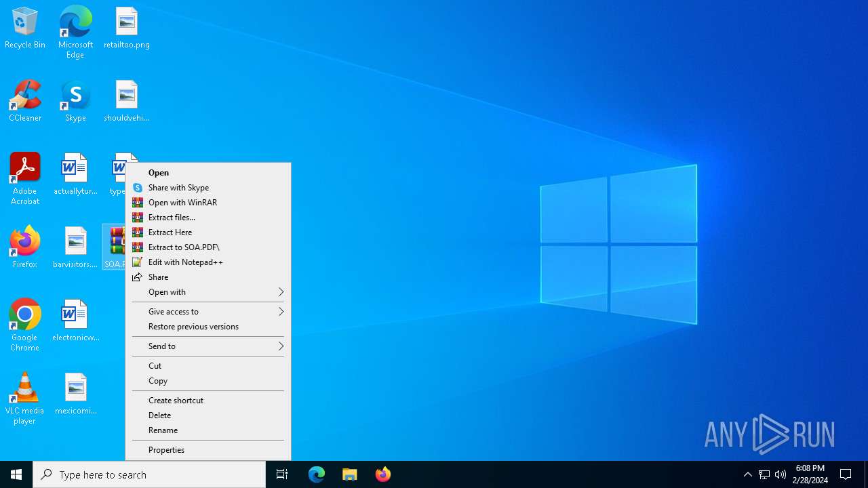The image size is (868, 488).
Task: Open Task View from the taskbar
Action: (x=282, y=474)
